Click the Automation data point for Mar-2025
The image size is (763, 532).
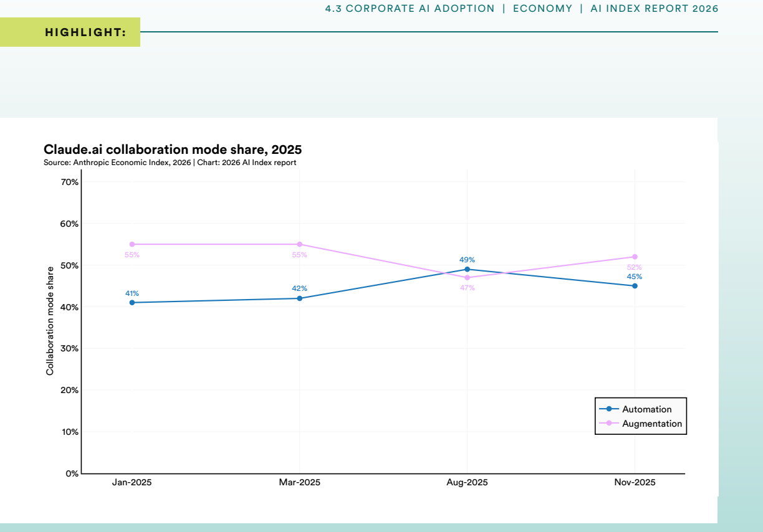click(300, 298)
